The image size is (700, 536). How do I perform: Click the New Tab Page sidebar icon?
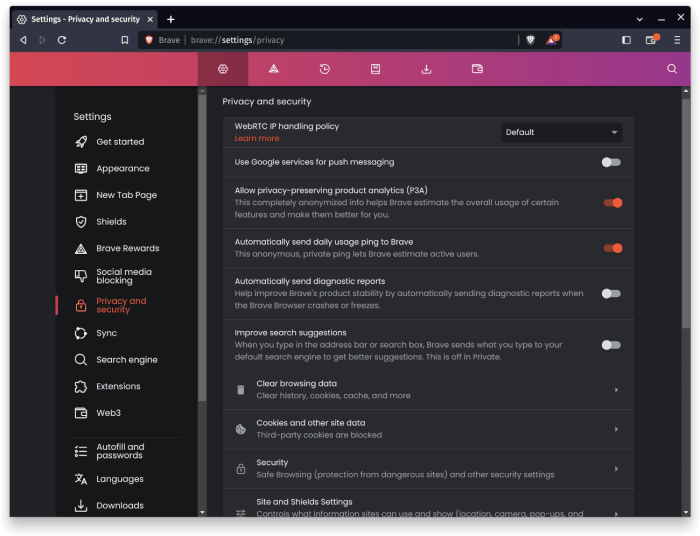[81, 195]
